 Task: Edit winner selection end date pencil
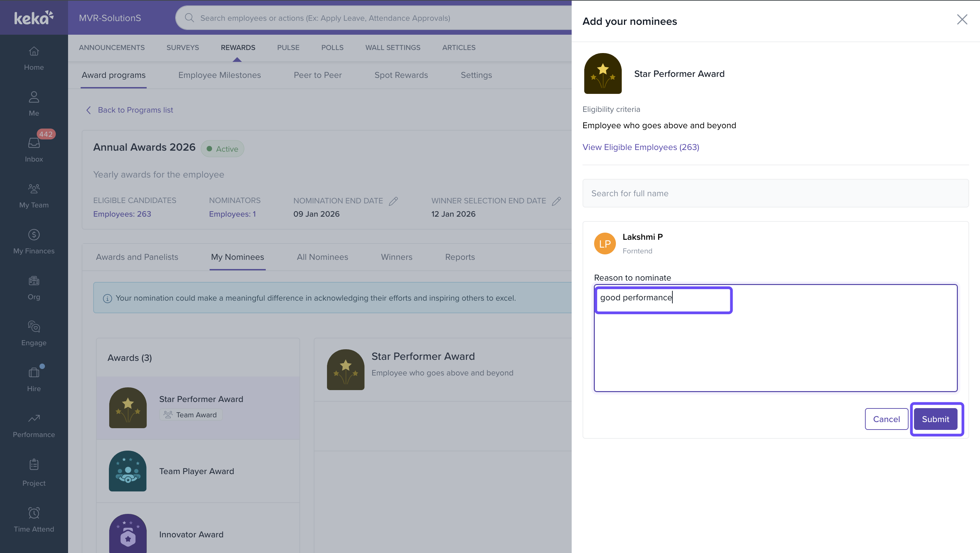point(556,201)
